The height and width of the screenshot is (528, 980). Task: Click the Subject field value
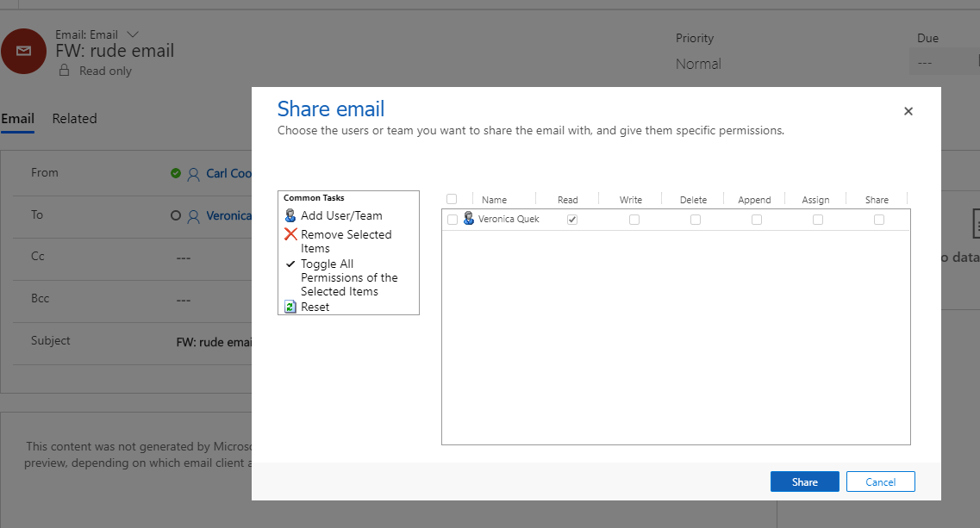214,343
